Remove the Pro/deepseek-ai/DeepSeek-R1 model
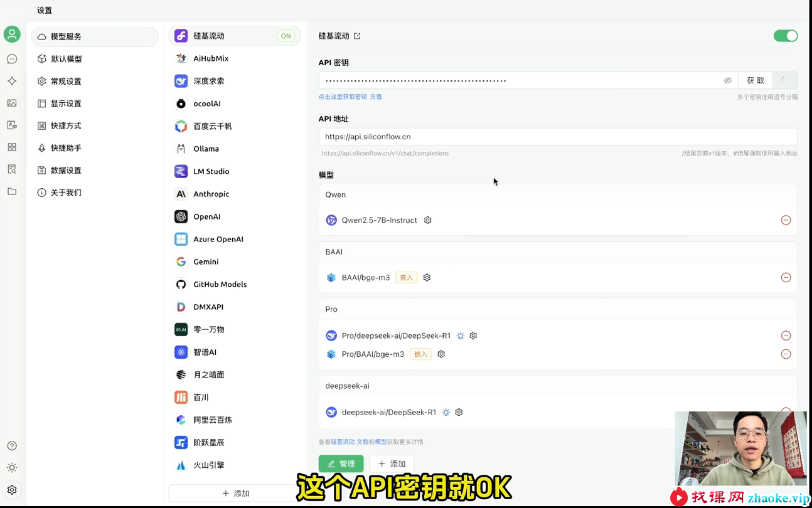The height and width of the screenshot is (508, 812). [786, 336]
